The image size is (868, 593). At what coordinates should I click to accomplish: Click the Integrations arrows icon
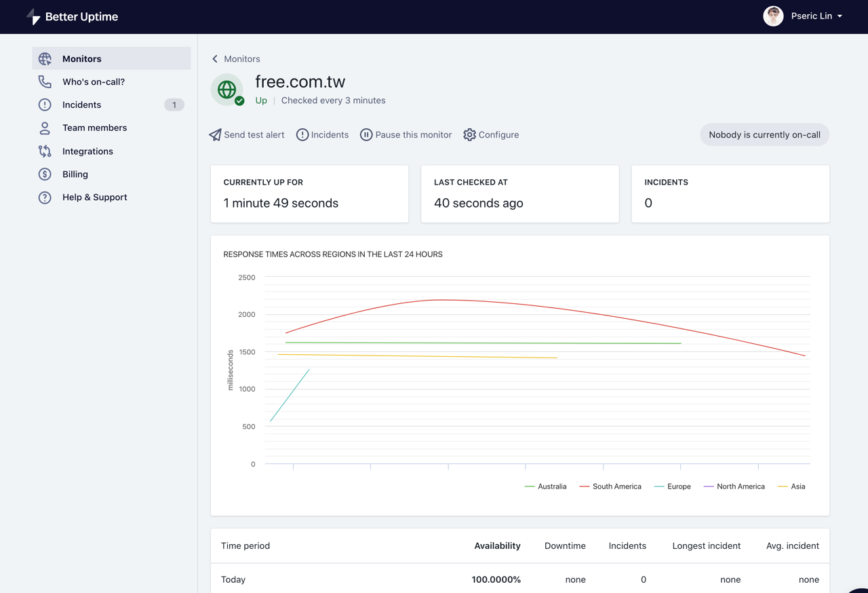[x=45, y=151]
